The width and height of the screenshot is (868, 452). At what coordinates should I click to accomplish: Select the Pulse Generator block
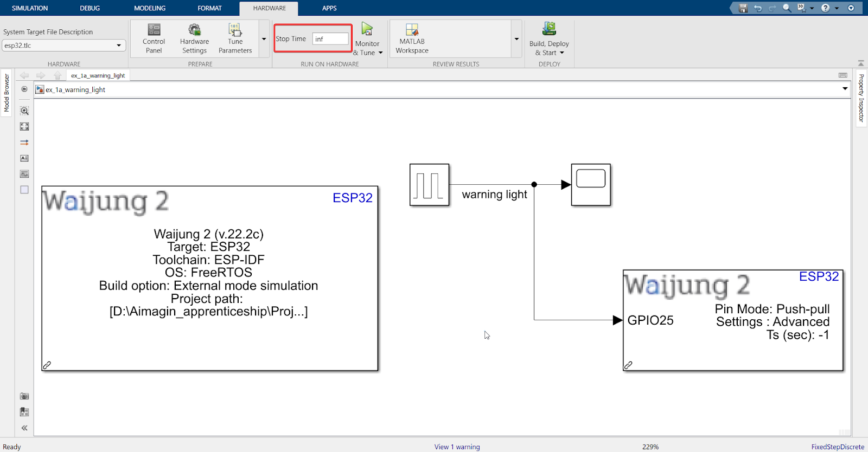pyautogui.click(x=429, y=185)
